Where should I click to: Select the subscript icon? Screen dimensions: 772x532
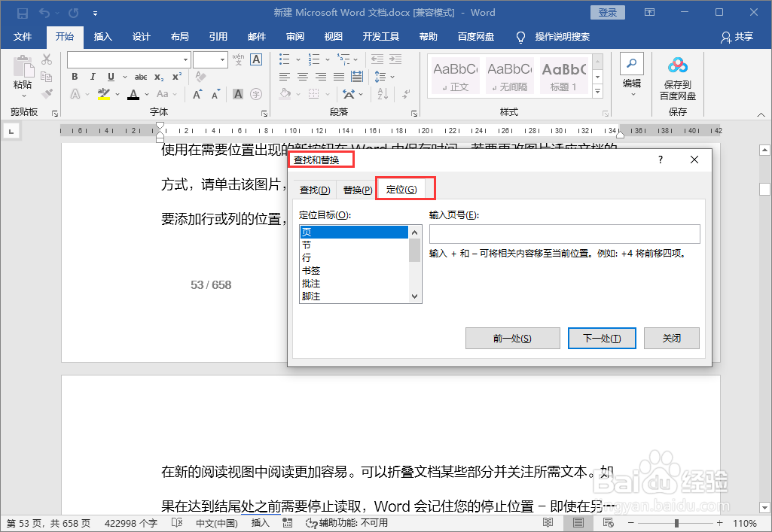[159, 77]
